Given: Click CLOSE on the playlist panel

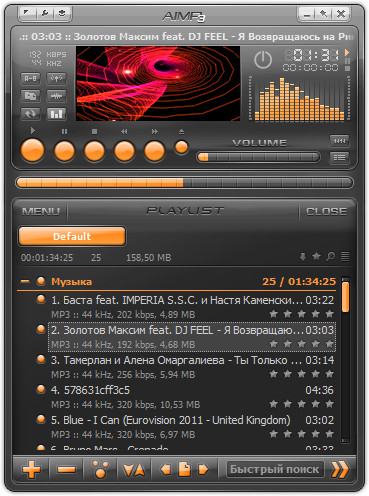Looking at the screenshot, I should pyautogui.click(x=326, y=211).
